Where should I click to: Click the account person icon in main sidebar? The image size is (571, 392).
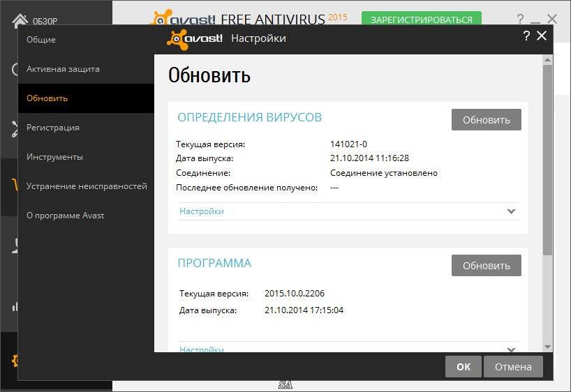(x=15, y=246)
